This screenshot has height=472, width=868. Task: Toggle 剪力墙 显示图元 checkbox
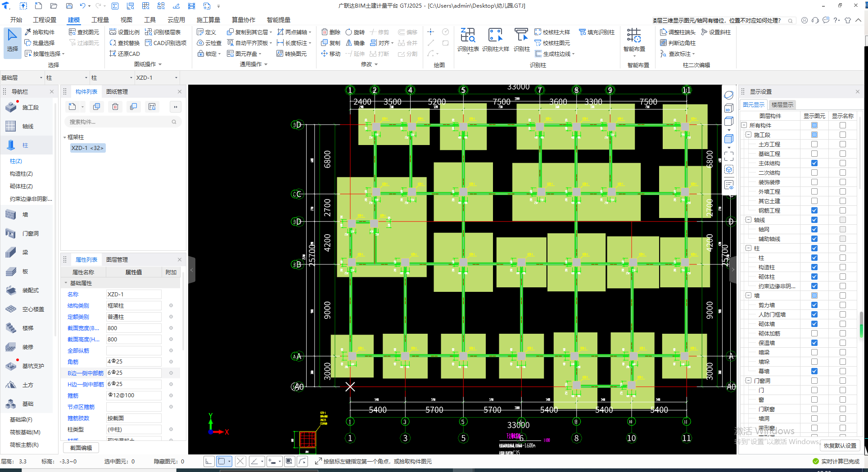pyautogui.click(x=814, y=305)
